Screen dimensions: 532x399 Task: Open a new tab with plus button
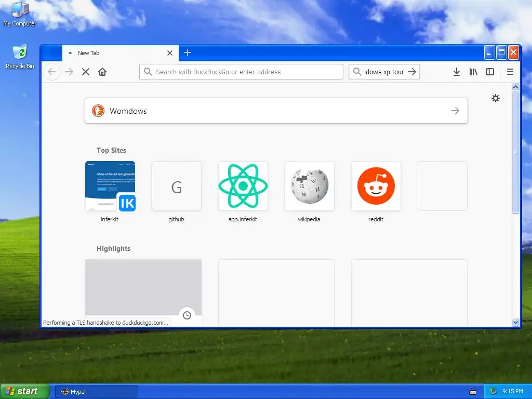187,52
